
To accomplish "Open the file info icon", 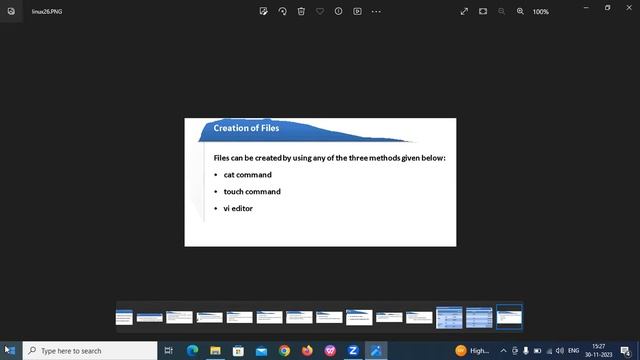I will pyautogui.click(x=338, y=11).
